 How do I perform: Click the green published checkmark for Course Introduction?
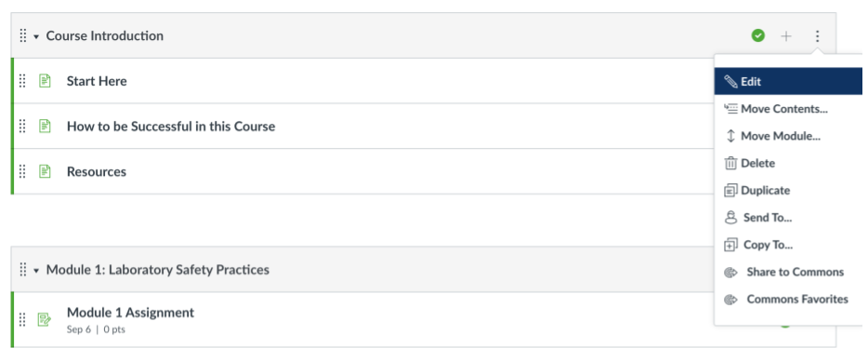pos(757,36)
